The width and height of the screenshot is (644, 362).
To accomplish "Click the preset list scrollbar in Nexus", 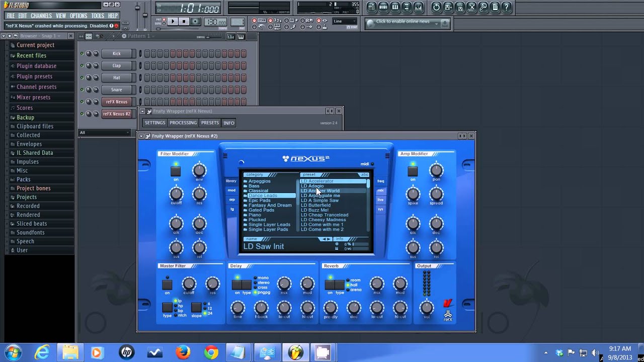I will click(368, 205).
